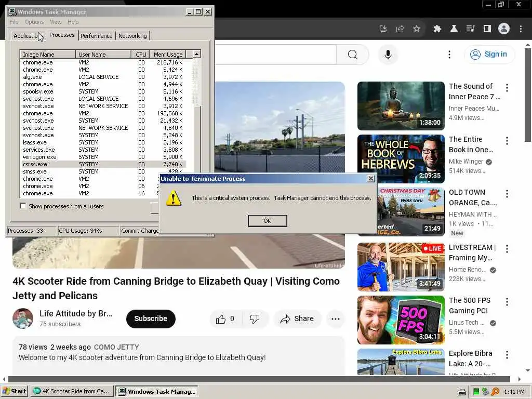532x399 pixels.
Task: Click the Sign in button
Action: (x=489, y=54)
